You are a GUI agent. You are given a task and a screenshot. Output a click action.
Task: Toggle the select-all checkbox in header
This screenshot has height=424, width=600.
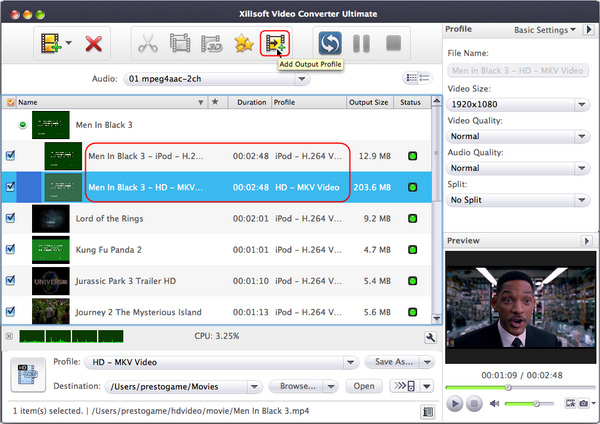(x=11, y=102)
